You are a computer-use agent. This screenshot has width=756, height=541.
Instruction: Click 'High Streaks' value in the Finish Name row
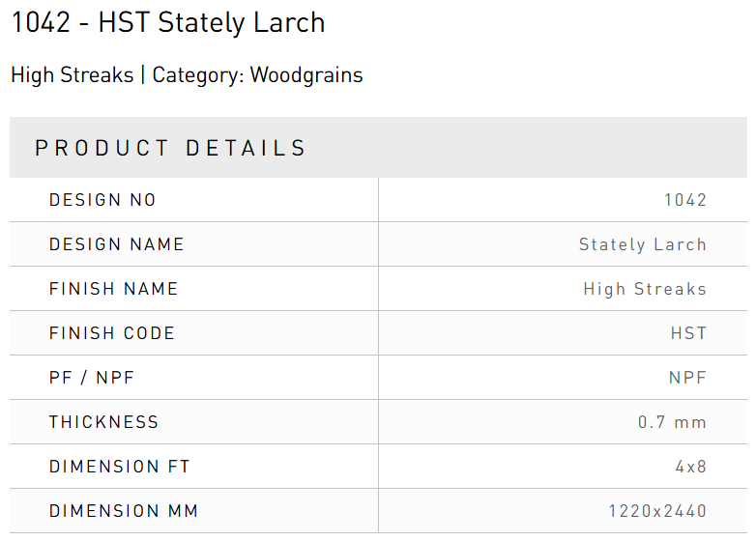pos(645,289)
